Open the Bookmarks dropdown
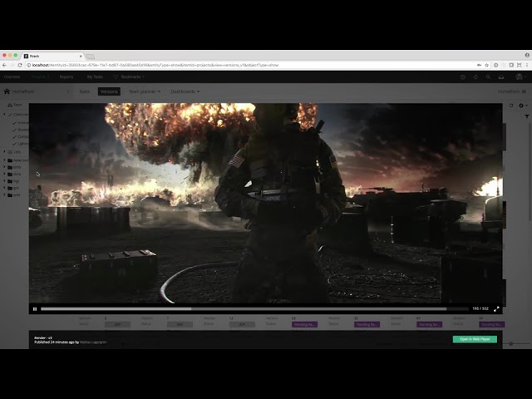 [129, 76]
